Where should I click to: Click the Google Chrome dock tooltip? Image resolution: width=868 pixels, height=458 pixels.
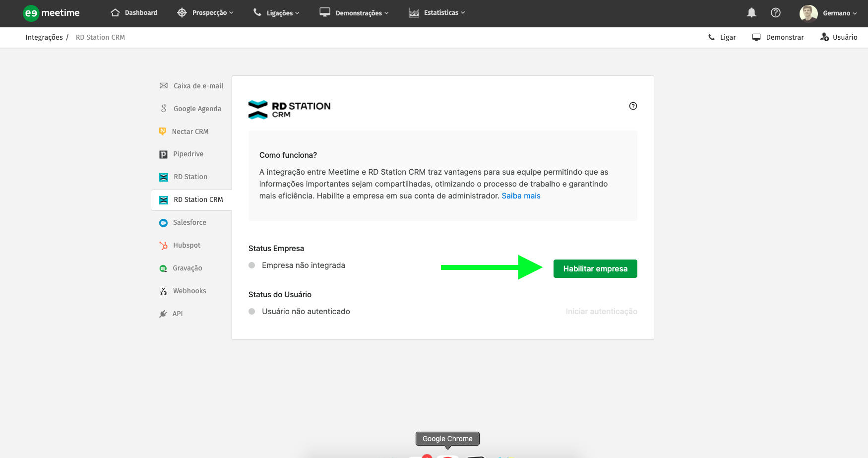click(x=447, y=439)
